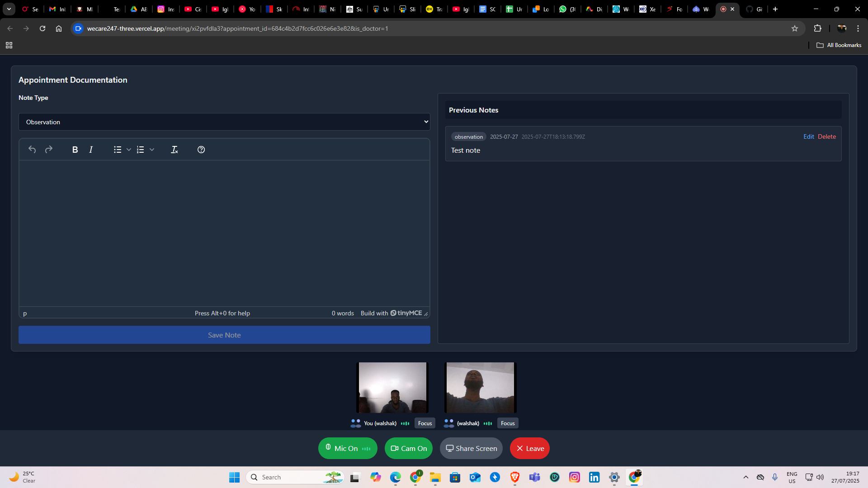Click the Save Note button
The height and width of the screenshot is (488, 868).
(x=224, y=335)
